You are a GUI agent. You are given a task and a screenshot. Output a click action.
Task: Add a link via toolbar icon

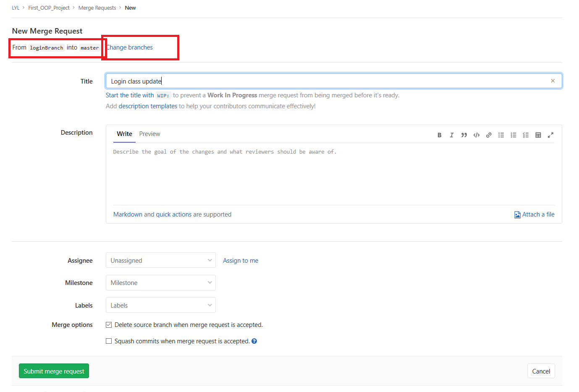(x=489, y=135)
